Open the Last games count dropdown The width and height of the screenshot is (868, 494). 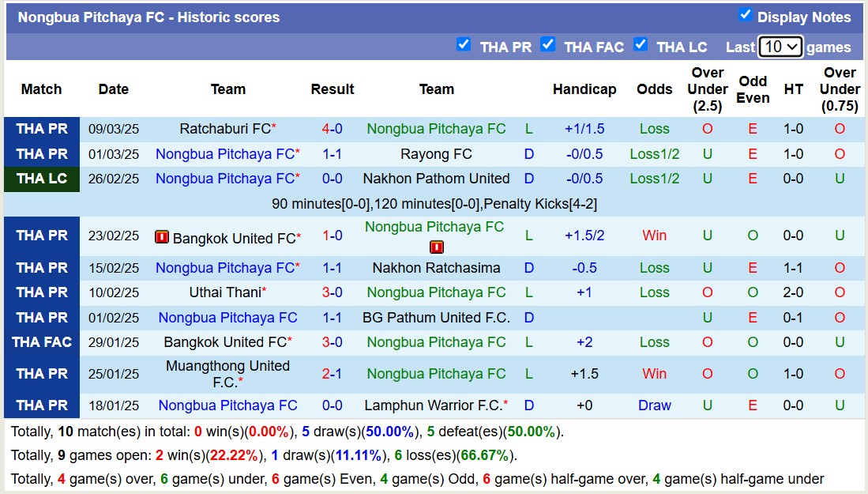click(780, 47)
